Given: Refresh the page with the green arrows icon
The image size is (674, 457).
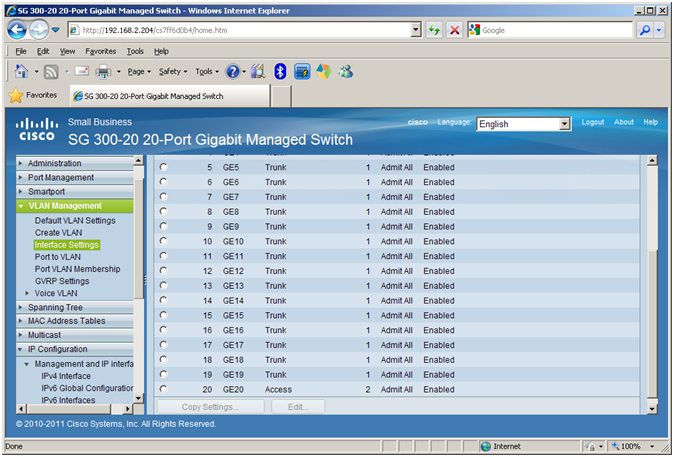Looking at the screenshot, I should click(434, 30).
